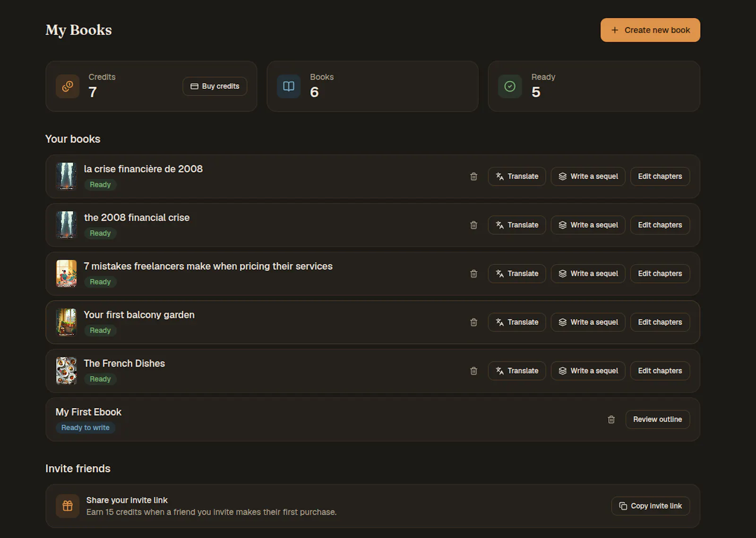
Task: Click the title "the 2008 financial crise"
Action: pos(137,218)
